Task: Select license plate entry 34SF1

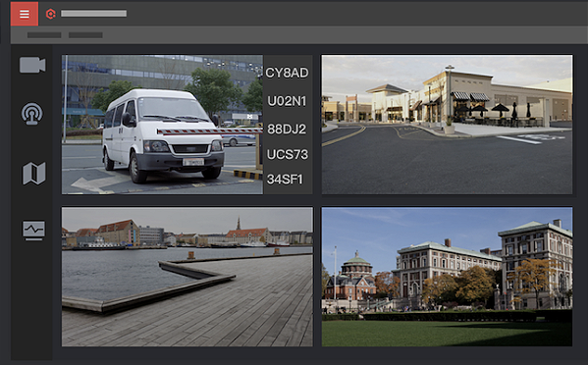Action: point(285,180)
